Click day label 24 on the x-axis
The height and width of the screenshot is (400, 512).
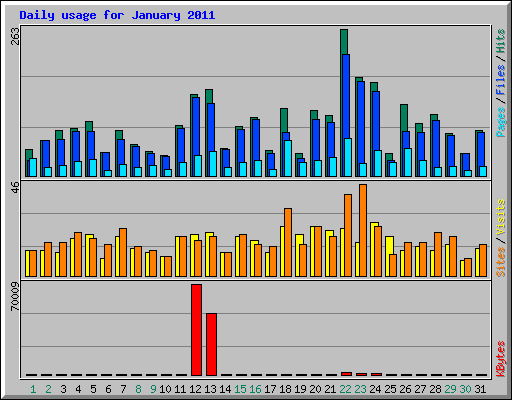click(375, 389)
